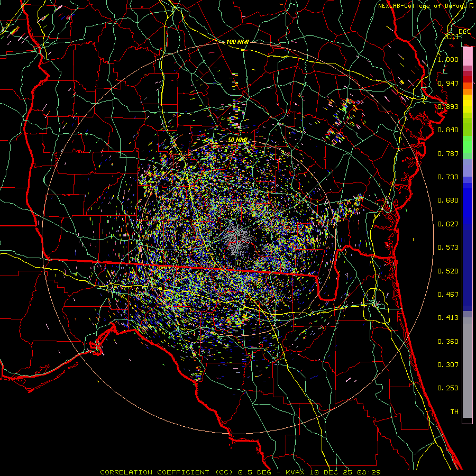
Task: Pick the red swatch in the color scale
Action: (x=467, y=79)
